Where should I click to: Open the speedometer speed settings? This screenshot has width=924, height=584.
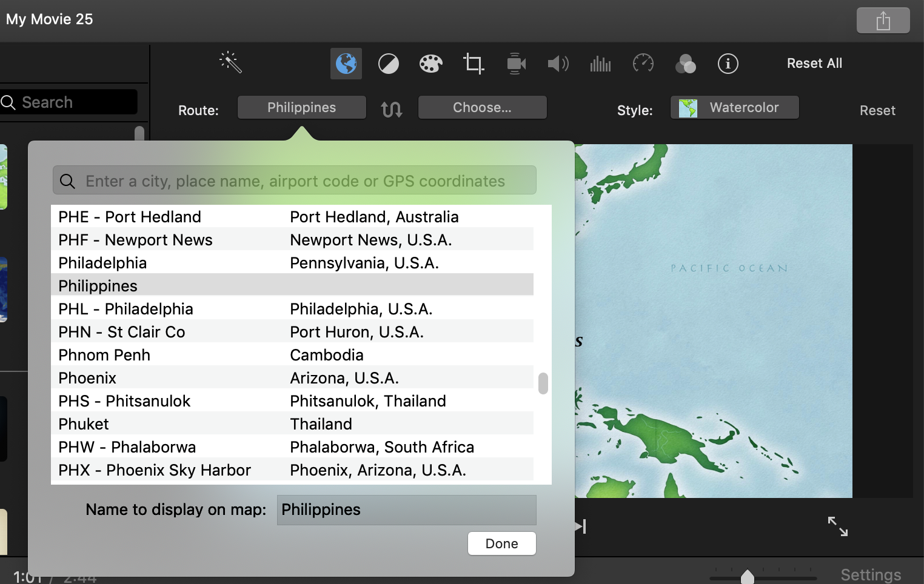click(643, 63)
